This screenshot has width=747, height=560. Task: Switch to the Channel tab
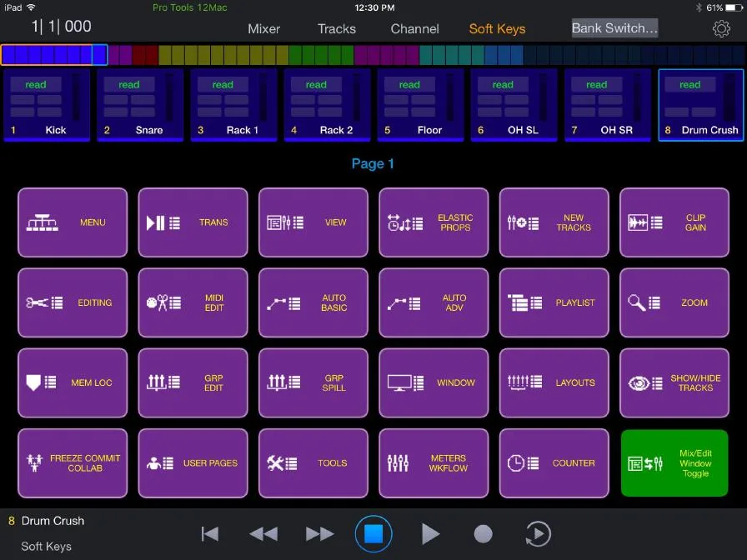415,28
